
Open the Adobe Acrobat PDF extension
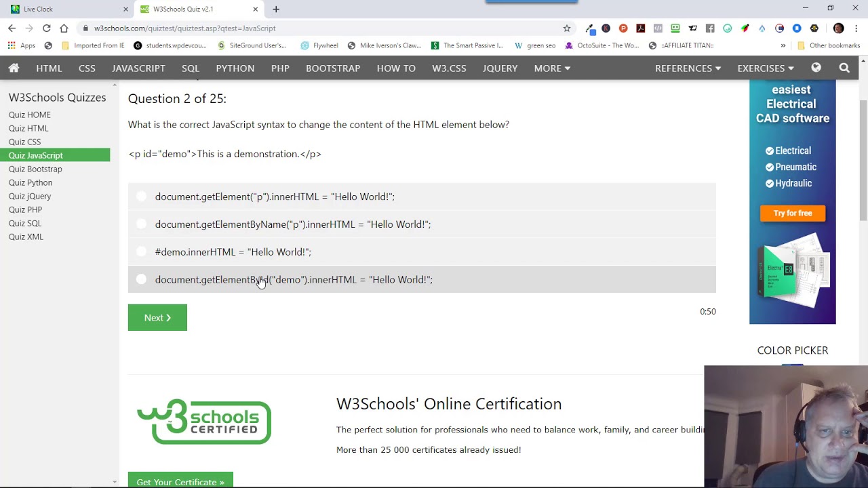641,28
